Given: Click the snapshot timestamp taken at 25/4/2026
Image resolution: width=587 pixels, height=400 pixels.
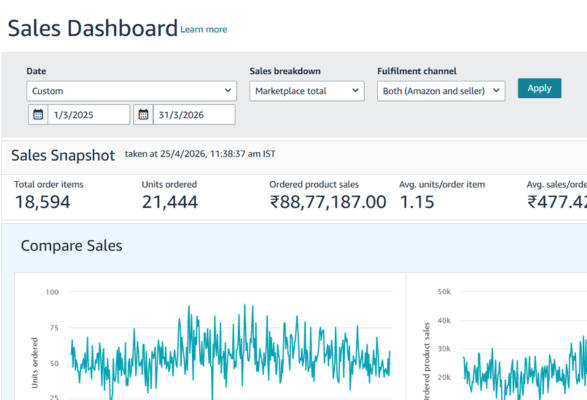Looking at the screenshot, I should 200,154.
